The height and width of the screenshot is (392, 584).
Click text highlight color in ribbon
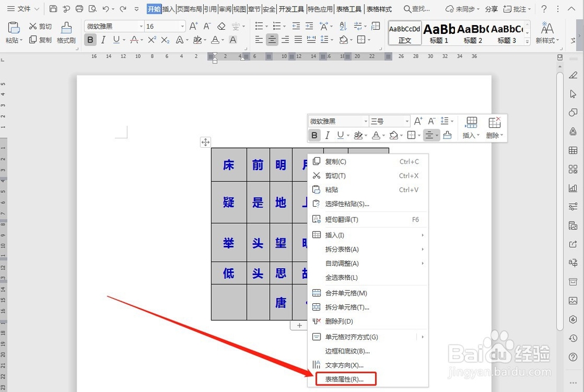click(197, 40)
